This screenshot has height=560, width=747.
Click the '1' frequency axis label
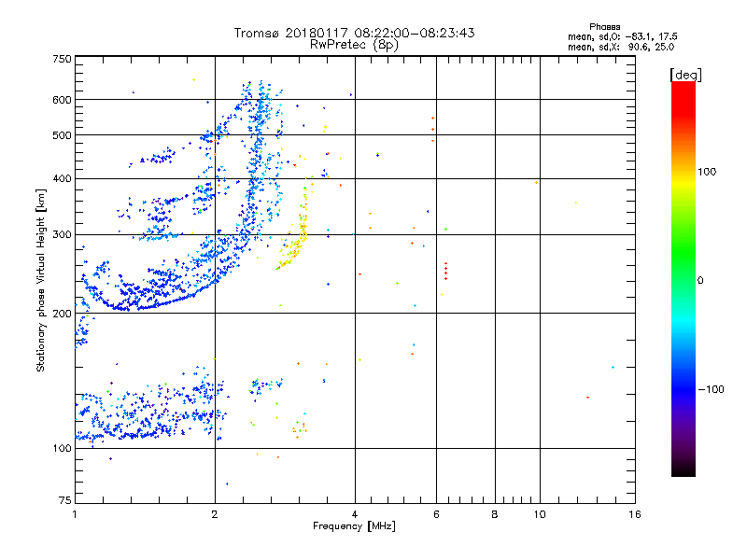(75, 514)
